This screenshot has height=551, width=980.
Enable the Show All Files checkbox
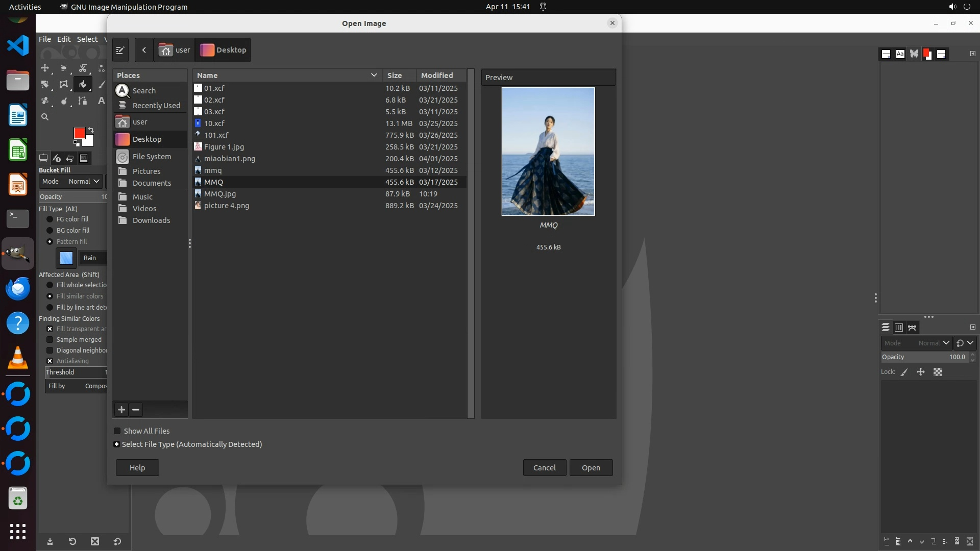tap(117, 431)
